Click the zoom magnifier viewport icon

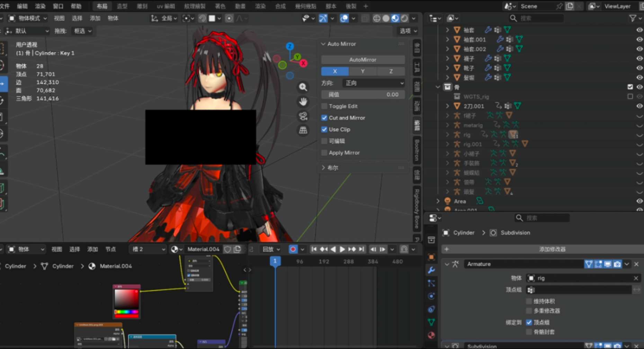[x=303, y=87]
